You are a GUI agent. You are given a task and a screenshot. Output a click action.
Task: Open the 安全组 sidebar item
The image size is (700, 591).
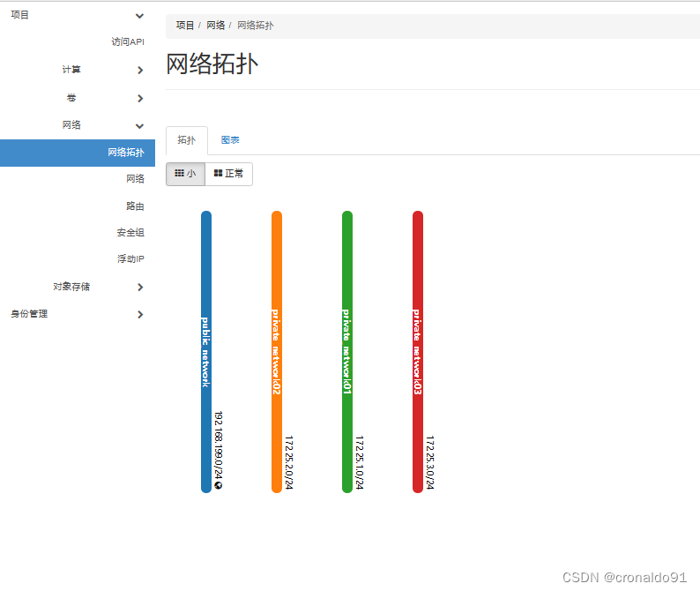[130, 232]
